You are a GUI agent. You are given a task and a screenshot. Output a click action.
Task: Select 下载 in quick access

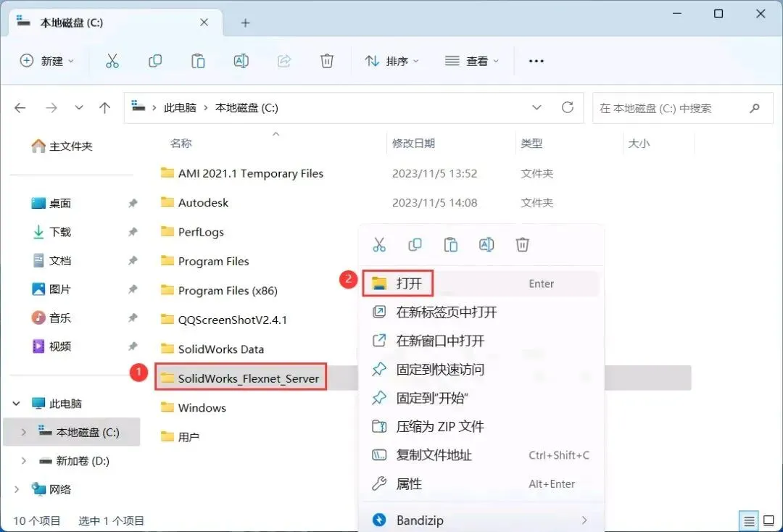(51, 232)
